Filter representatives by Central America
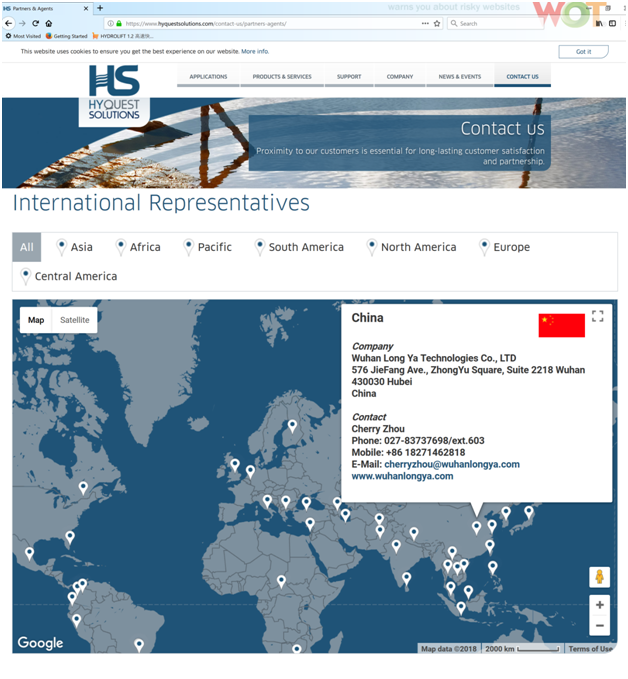 (69, 276)
